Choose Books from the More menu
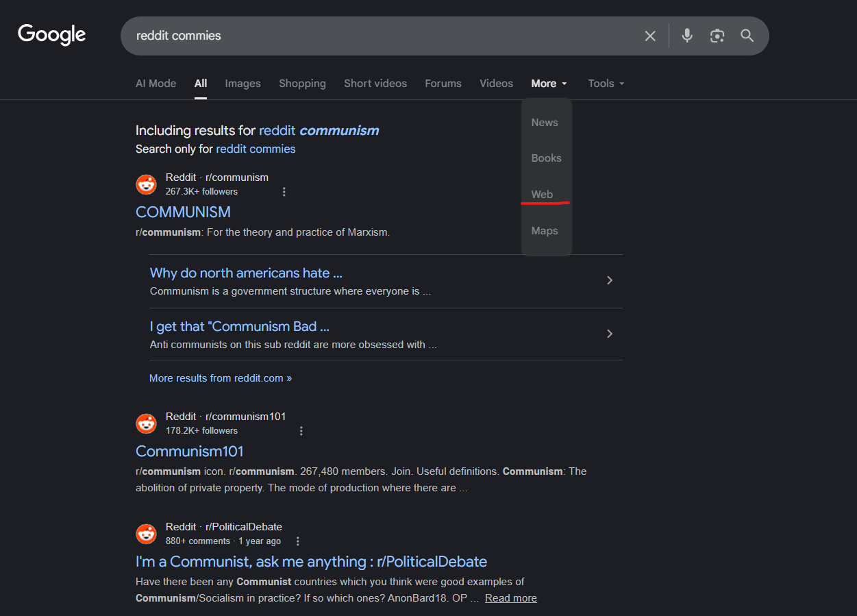857x616 pixels. pos(546,158)
